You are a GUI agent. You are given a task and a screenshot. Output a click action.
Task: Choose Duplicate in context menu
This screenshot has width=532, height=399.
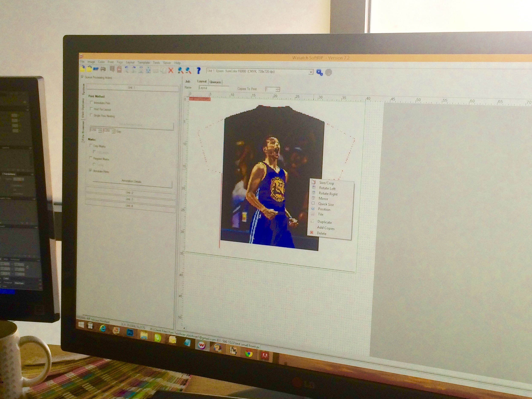pyautogui.click(x=325, y=222)
